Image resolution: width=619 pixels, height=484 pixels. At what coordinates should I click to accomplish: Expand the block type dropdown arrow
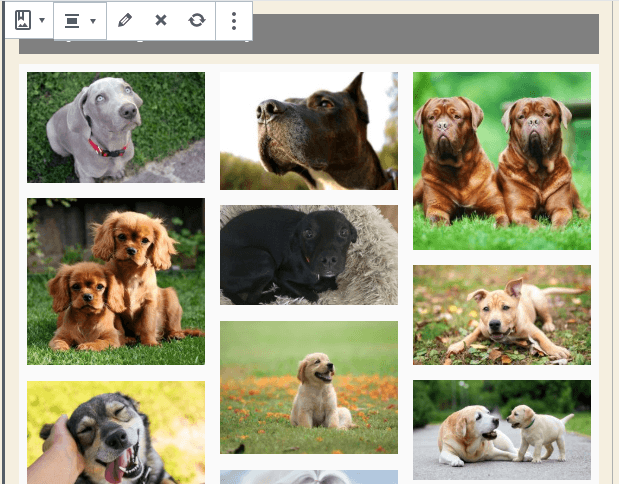42,20
